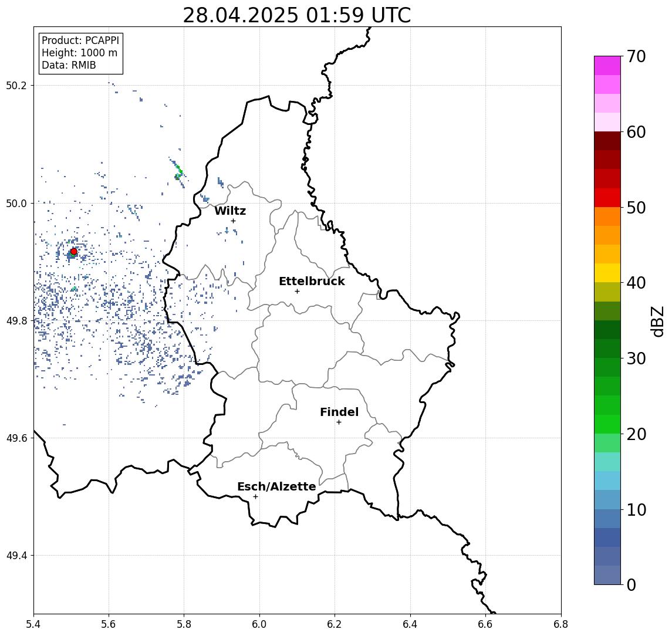Click the orange colorbar segment below 50
The image size is (672, 636).
607,216
